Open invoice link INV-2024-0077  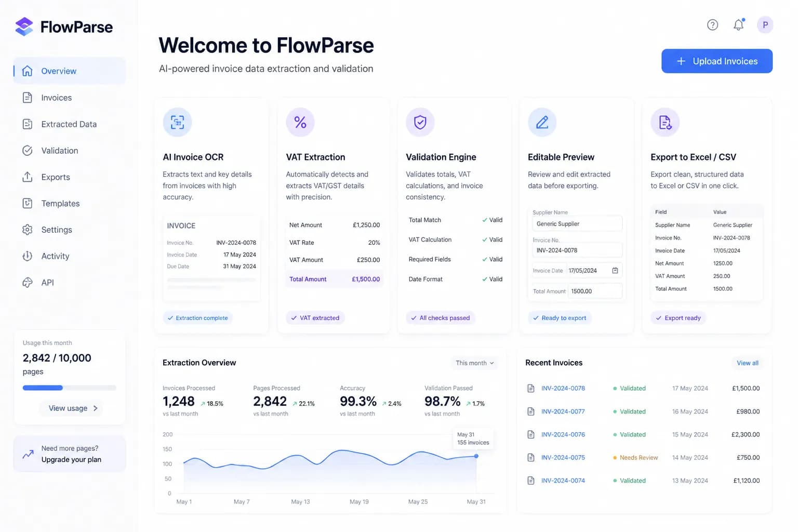click(563, 411)
